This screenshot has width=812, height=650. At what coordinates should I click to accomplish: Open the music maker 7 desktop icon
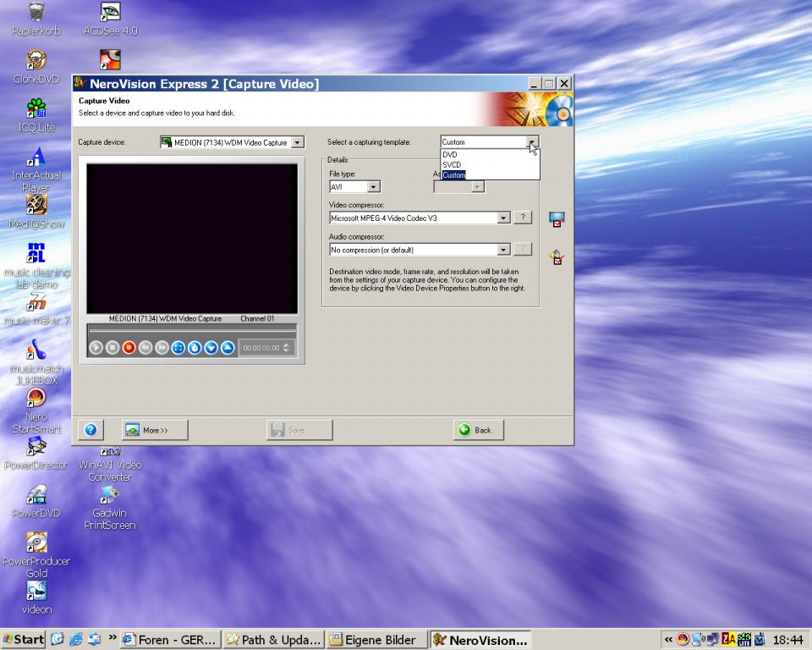[x=36, y=309]
